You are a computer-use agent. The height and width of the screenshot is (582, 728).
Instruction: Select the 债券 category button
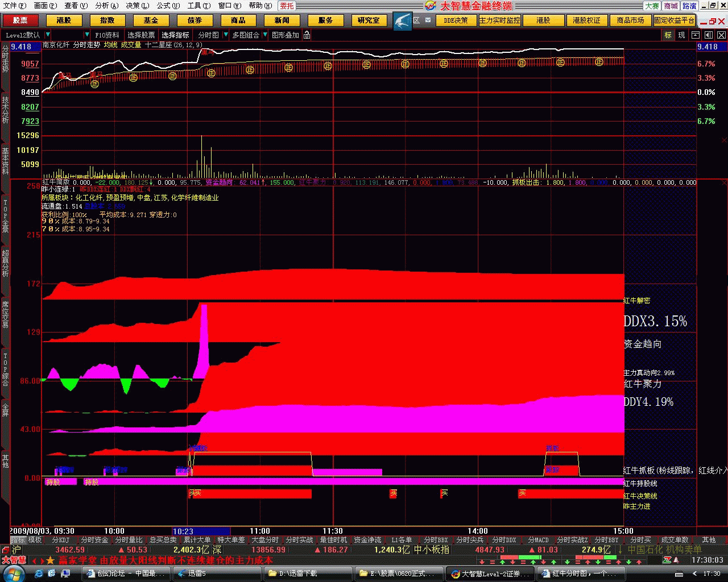195,20
